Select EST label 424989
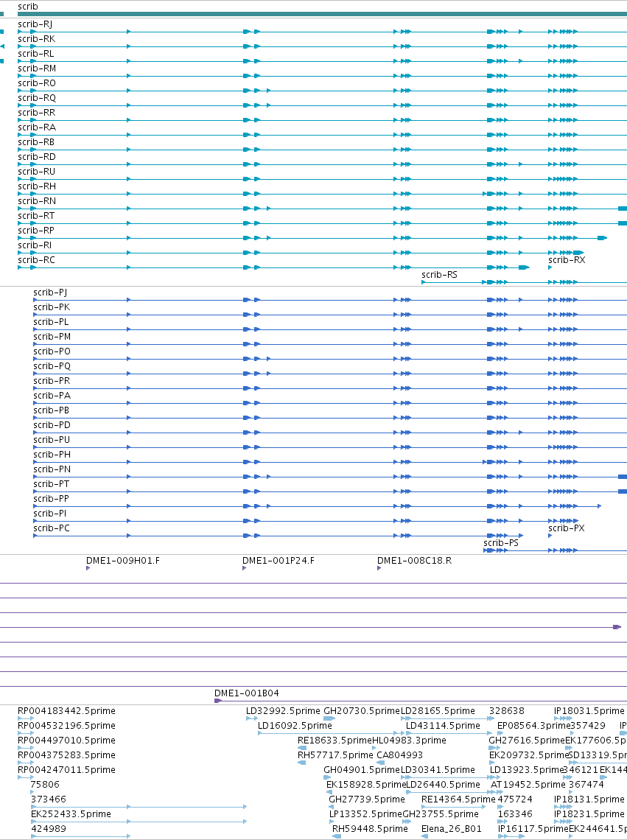The height and width of the screenshot is (840, 627). pyautogui.click(x=48, y=828)
